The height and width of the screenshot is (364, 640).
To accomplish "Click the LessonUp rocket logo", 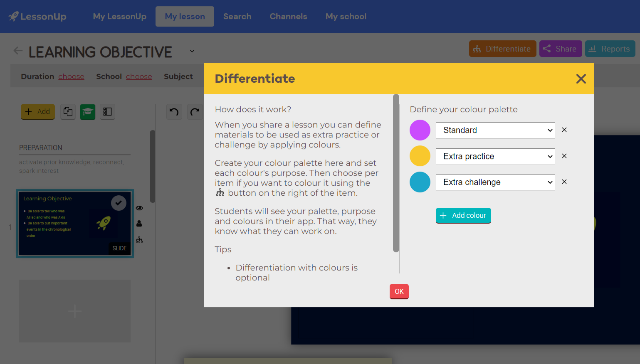I will tap(13, 16).
